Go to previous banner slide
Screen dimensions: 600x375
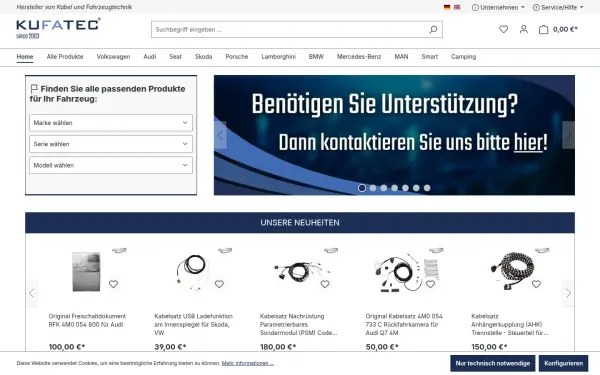tap(220, 135)
